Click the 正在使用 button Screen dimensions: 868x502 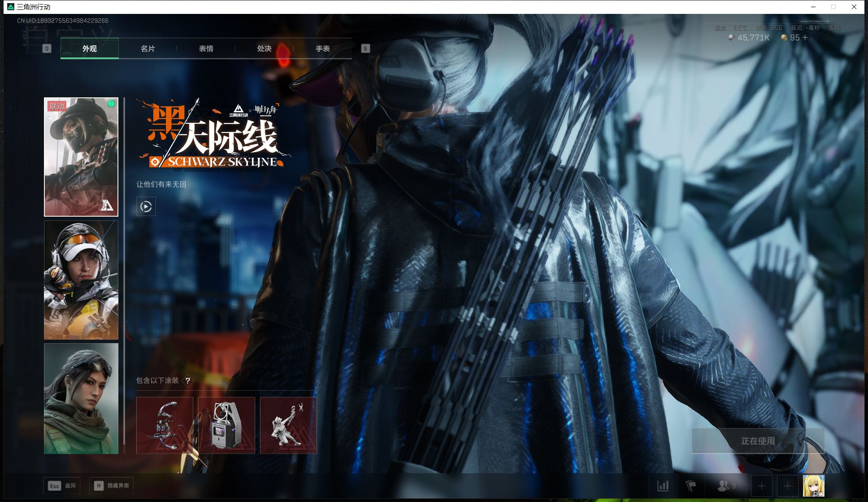(758, 441)
